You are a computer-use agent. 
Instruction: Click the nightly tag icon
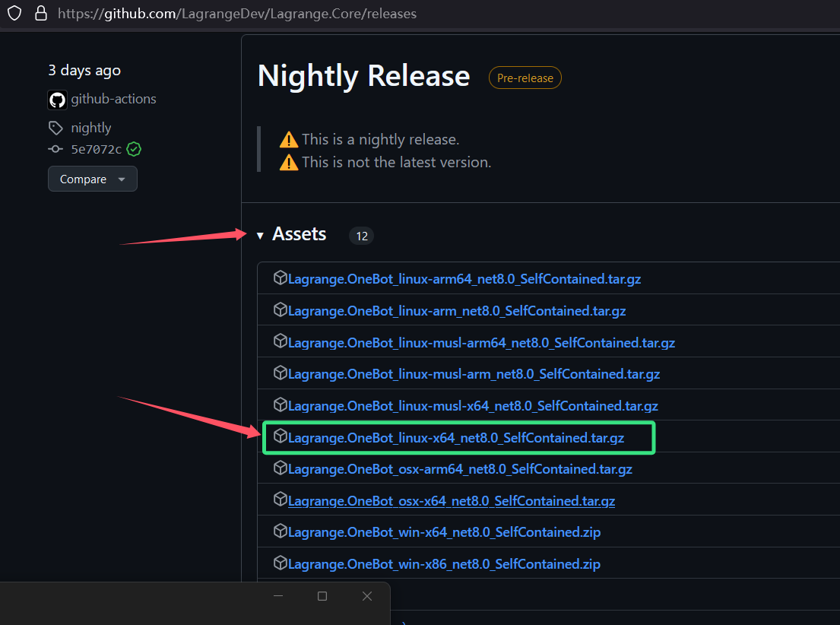pyautogui.click(x=55, y=128)
